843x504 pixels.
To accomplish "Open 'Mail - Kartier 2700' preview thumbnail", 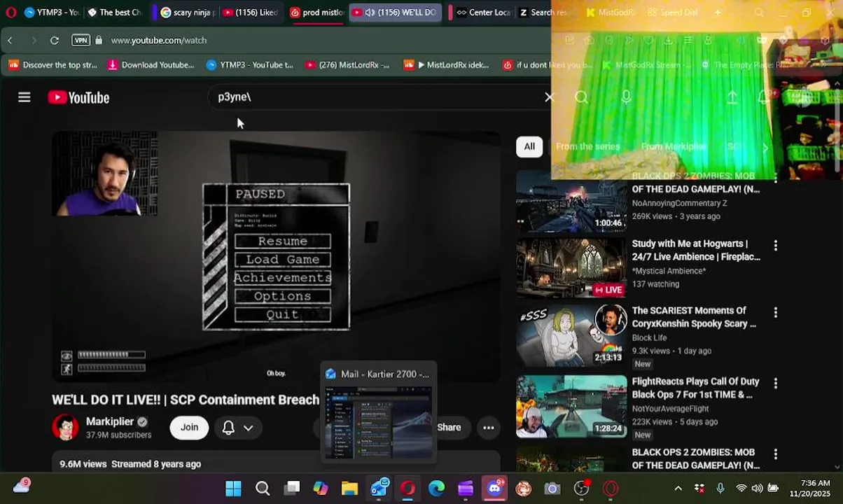I will pyautogui.click(x=379, y=413).
